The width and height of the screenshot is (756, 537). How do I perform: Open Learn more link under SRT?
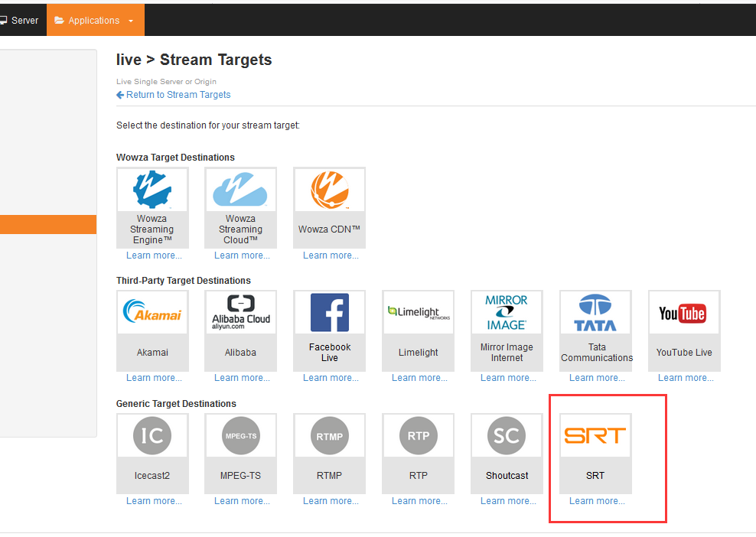[x=597, y=501]
